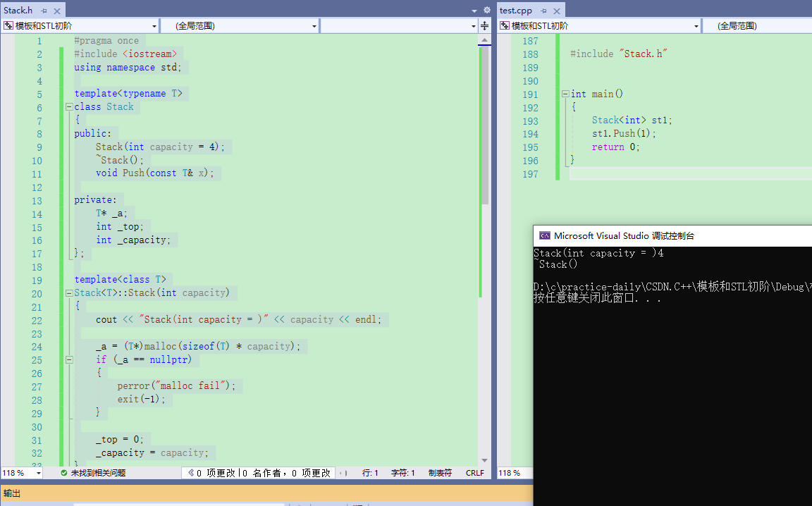Open tab window settings gear
This screenshot has width=812, height=506.
(x=487, y=10)
